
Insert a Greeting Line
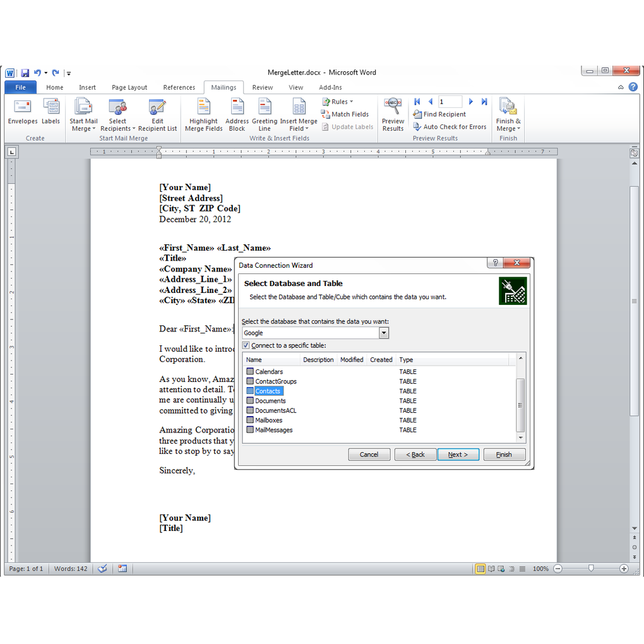click(x=265, y=114)
